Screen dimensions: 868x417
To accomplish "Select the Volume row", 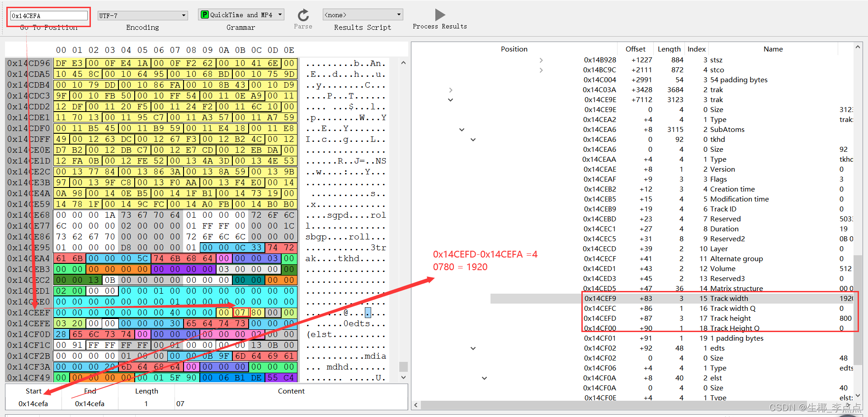I will point(672,269).
